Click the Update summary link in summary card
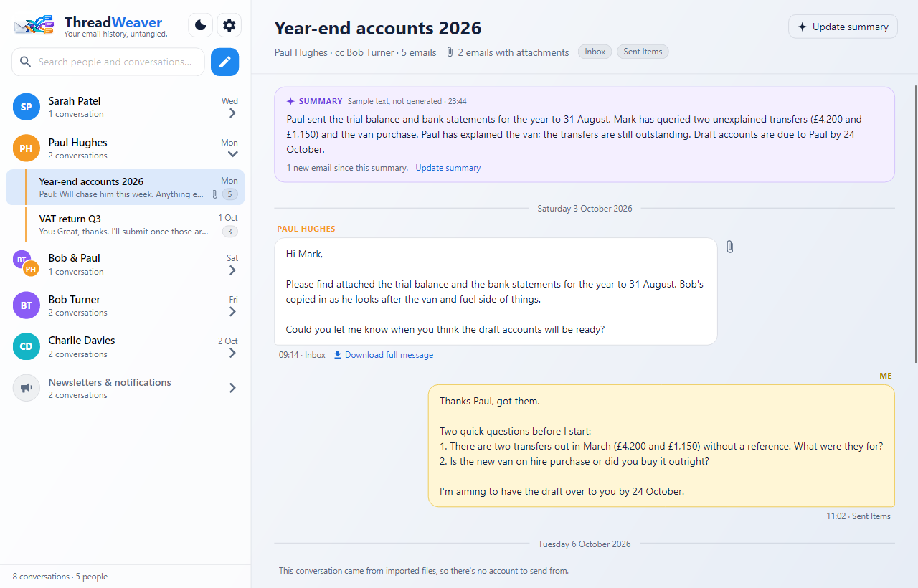This screenshot has width=918, height=588. pos(448,168)
